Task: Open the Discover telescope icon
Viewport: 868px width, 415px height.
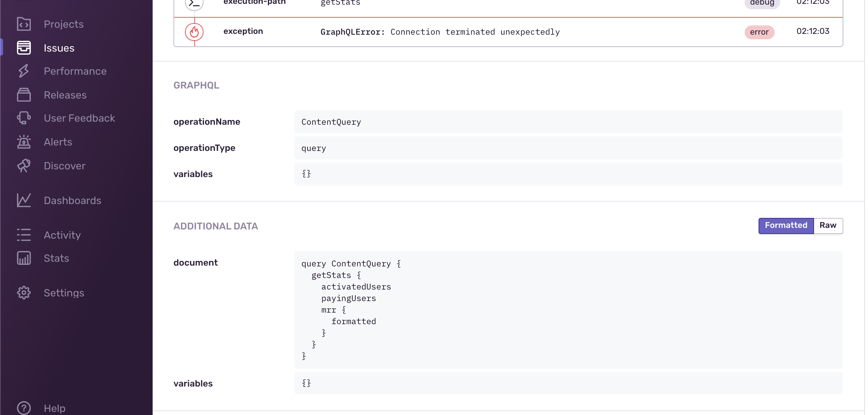Action: pyautogui.click(x=24, y=166)
